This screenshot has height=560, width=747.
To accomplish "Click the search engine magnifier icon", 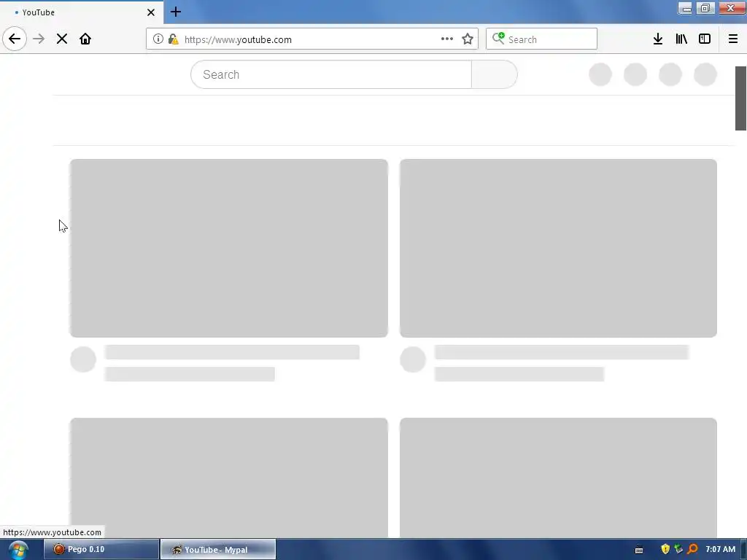I will 498,38.
